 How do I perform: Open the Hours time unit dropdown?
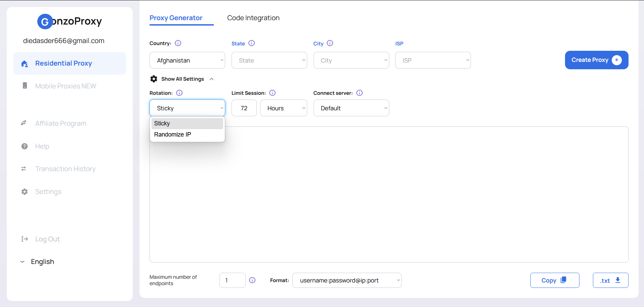pyautogui.click(x=283, y=108)
